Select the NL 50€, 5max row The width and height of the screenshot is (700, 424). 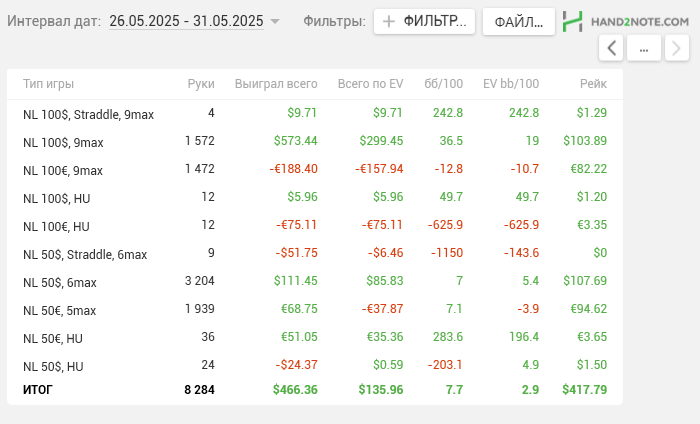60,310
